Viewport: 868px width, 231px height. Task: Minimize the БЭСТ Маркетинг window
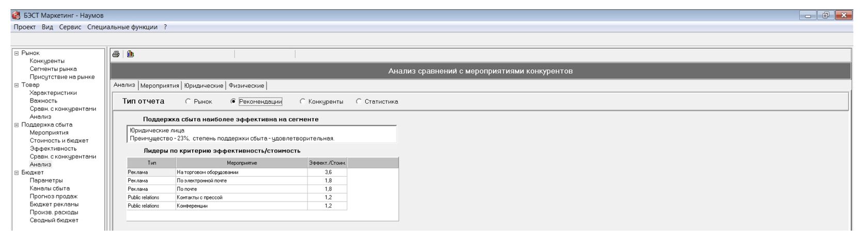809,16
